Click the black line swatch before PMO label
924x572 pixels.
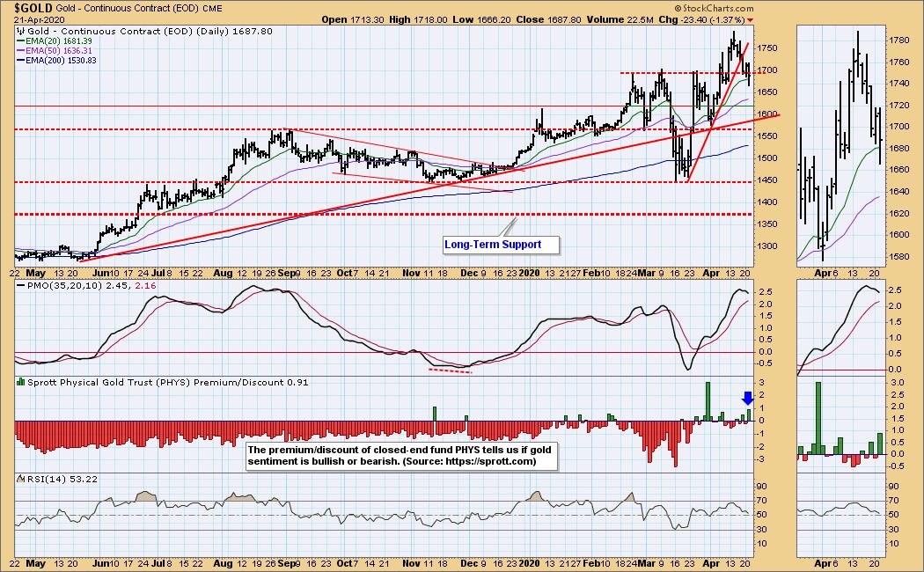(x=21, y=286)
